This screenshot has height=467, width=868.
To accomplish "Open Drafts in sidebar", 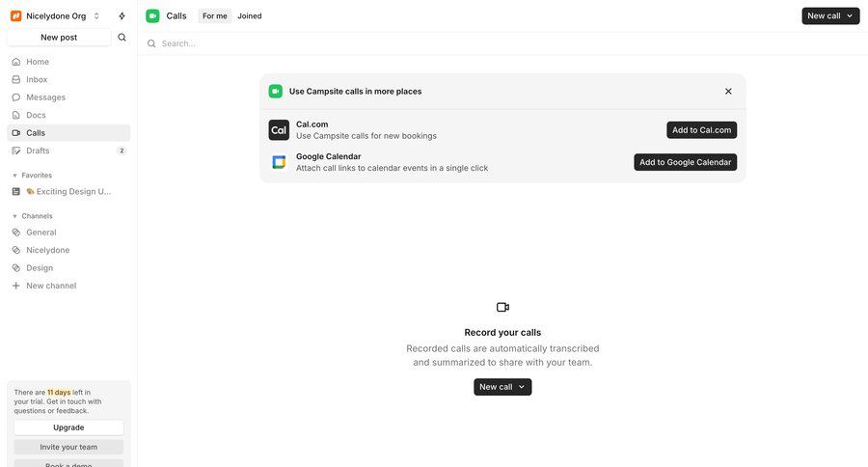I will pyautogui.click(x=68, y=151).
